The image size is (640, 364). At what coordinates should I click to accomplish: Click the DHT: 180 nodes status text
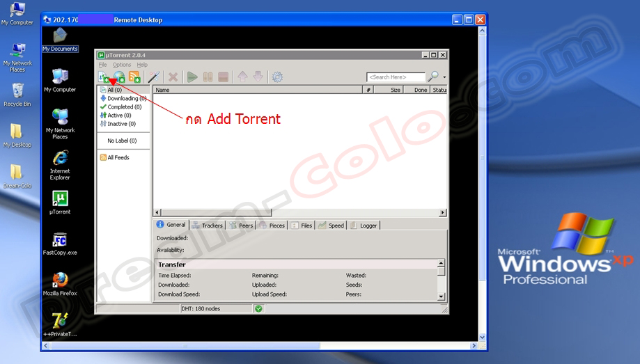[x=201, y=309]
